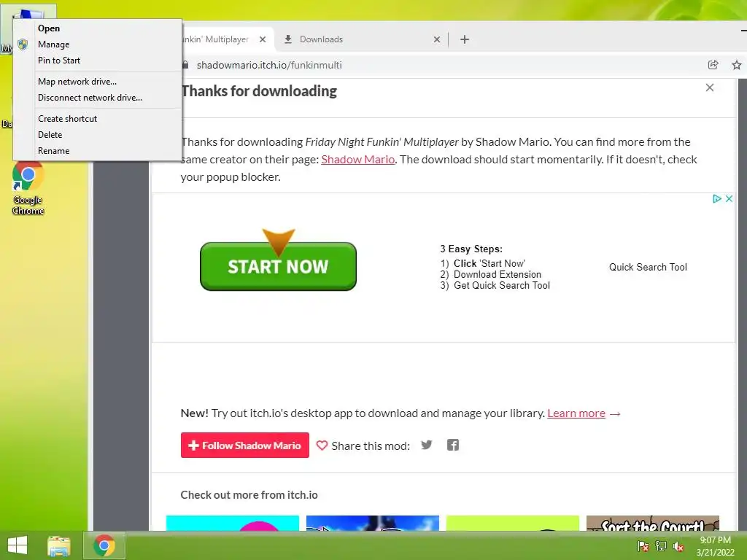Viewport: 747px width, 560px height.
Task: Choose Delete from the context menu
Action: pyautogui.click(x=97, y=135)
